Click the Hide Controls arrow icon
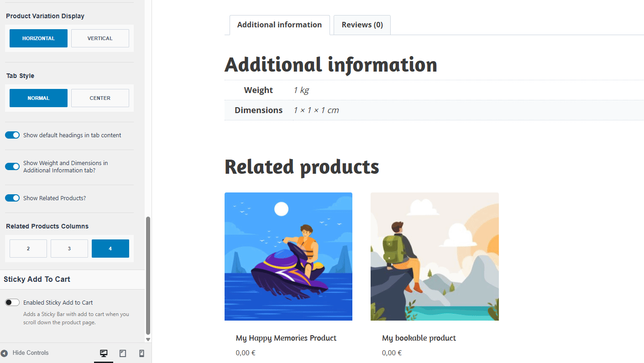This screenshot has height=363, width=644. [x=5, y=353]
